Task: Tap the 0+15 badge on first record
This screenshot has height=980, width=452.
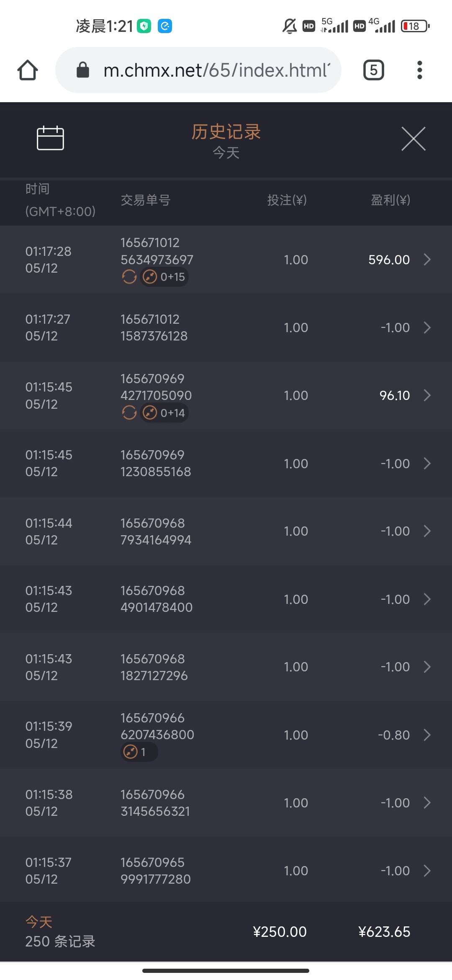Action: click(x=164, y=277)
